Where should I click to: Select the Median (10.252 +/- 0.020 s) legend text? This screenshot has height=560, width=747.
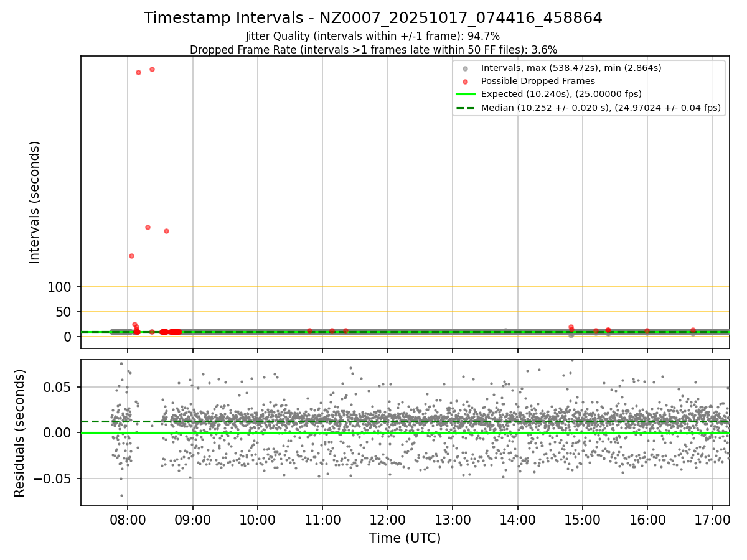coord(601,108)
